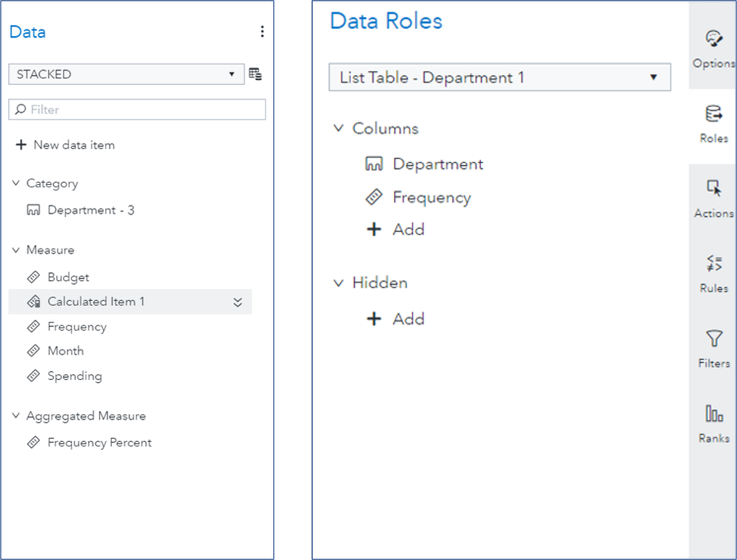Image resolution: width=737 pixels, height=560 pixels.
Task: Click Add under the Columns role
Action: coord(395,229)
